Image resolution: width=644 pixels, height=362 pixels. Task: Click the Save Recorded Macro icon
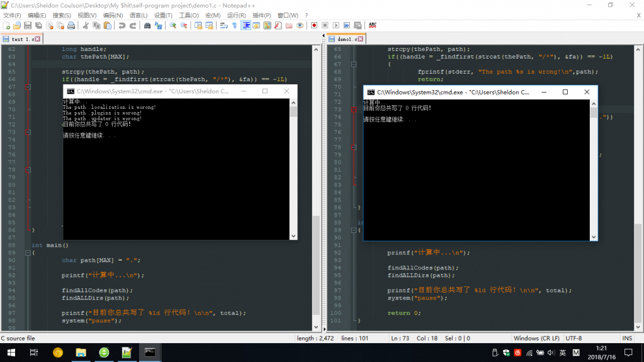pyautogui.click(x=358, y=25)
